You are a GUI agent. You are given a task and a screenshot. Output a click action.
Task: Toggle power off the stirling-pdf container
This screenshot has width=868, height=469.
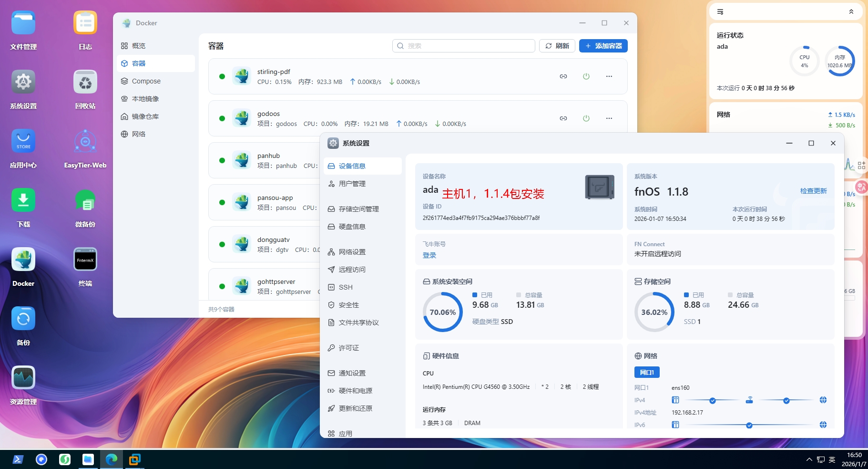pos(586,76)
